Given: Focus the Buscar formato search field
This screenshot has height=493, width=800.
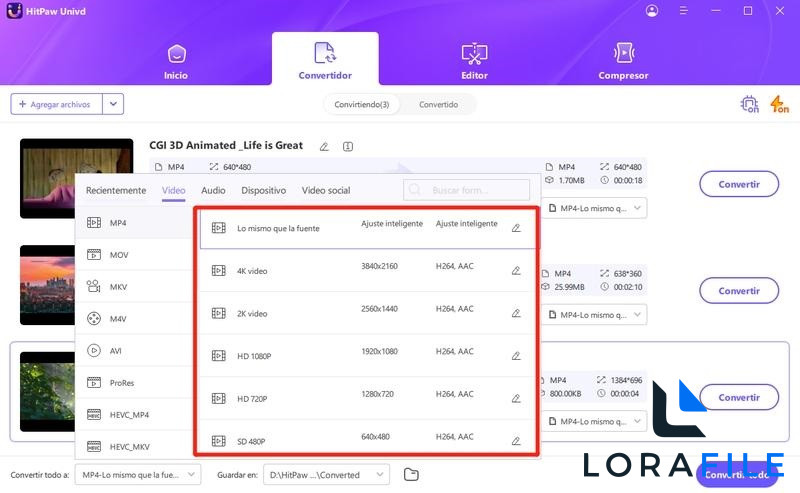Looking at the screenshot, I should point(466,190).
